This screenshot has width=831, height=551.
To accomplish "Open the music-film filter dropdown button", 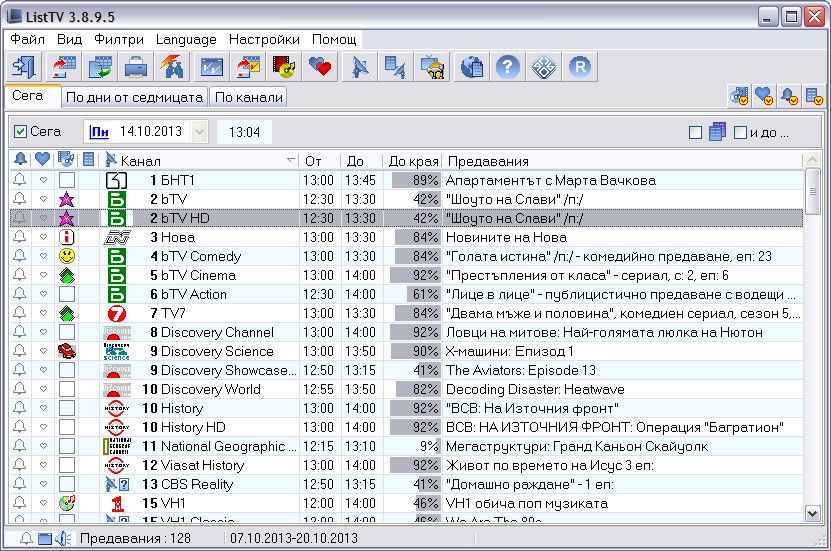I will pyautogui.click(x=739, y=96).
